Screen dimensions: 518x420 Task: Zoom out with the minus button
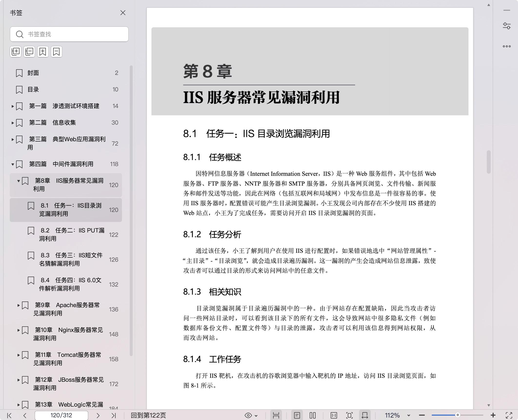click(x=422, y=415)
